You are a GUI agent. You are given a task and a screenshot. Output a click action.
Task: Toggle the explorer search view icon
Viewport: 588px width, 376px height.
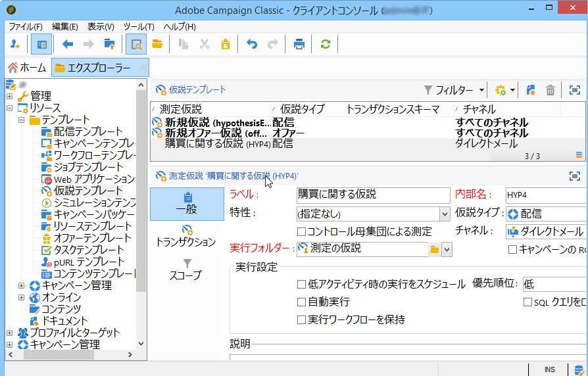click(x=135, y=45)
